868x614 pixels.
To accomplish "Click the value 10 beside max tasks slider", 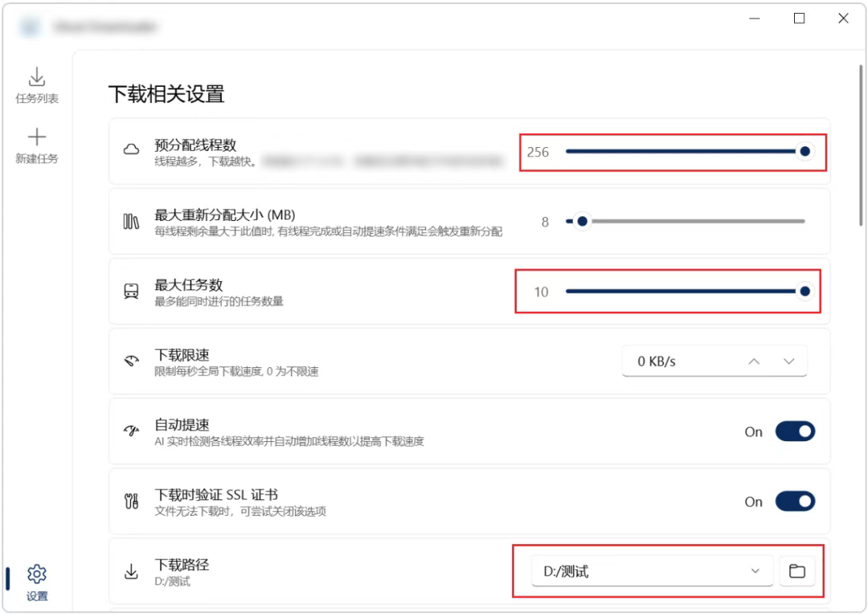I will pyautogui.click(x=541, y=292).
